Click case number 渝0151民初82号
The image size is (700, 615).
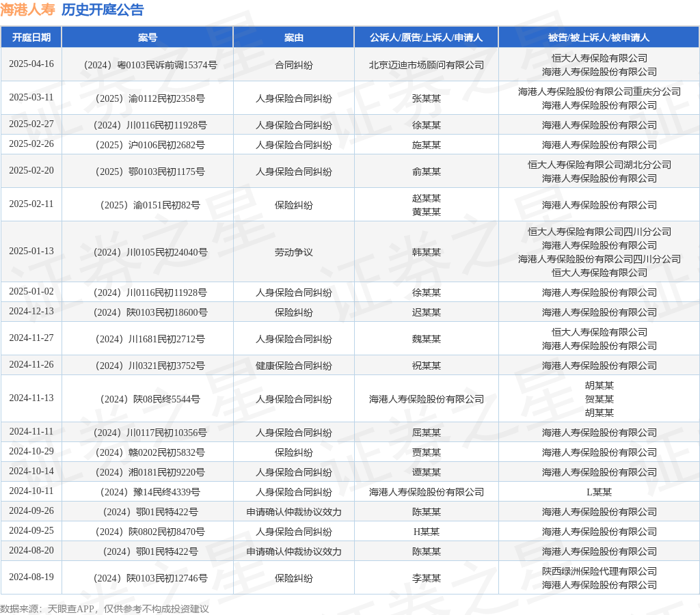[150, 205]
